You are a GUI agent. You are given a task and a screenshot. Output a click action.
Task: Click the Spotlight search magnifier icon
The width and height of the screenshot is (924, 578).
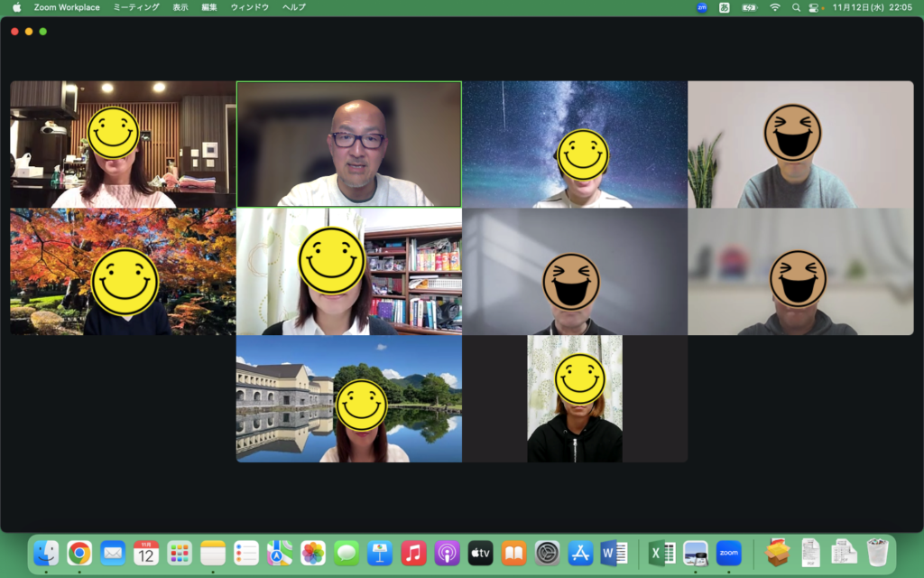coord(796,7)
